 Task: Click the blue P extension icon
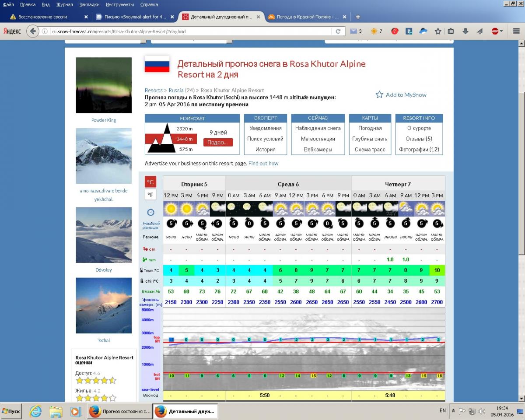click(x=409, y=31)
